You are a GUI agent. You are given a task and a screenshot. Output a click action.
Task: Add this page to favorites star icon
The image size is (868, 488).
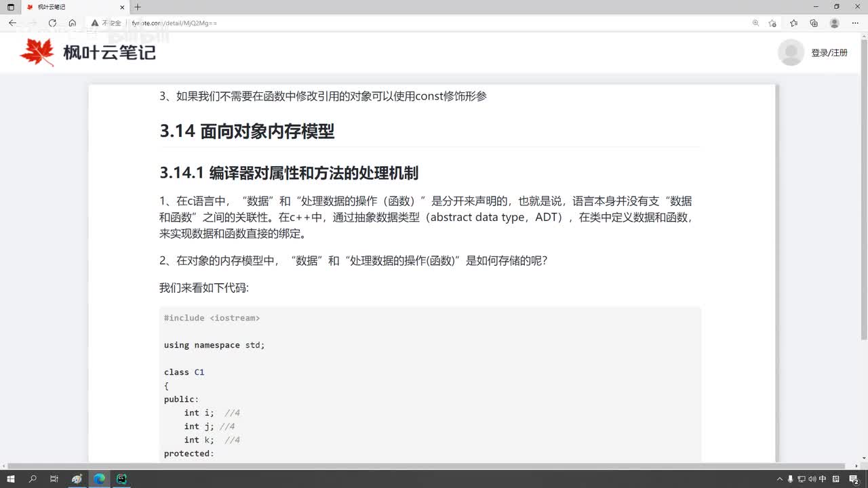tap(772, 23)
